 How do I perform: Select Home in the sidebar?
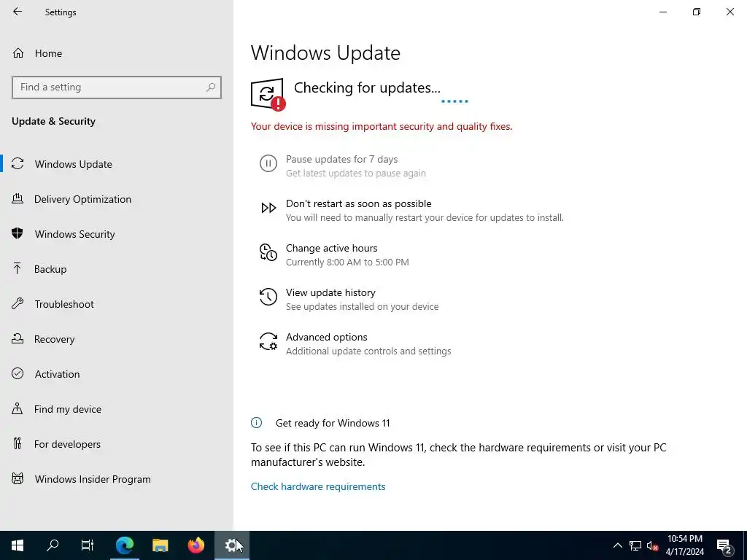click(117, 52)
